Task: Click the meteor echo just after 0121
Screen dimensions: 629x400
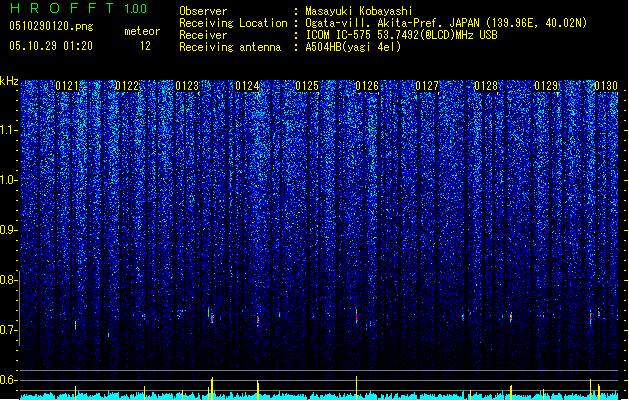Action: [x=75, y=325]
